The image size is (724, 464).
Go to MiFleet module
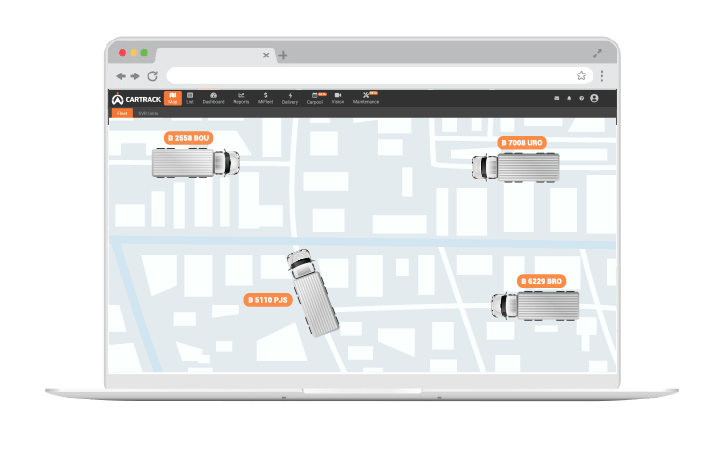point(266,98)
